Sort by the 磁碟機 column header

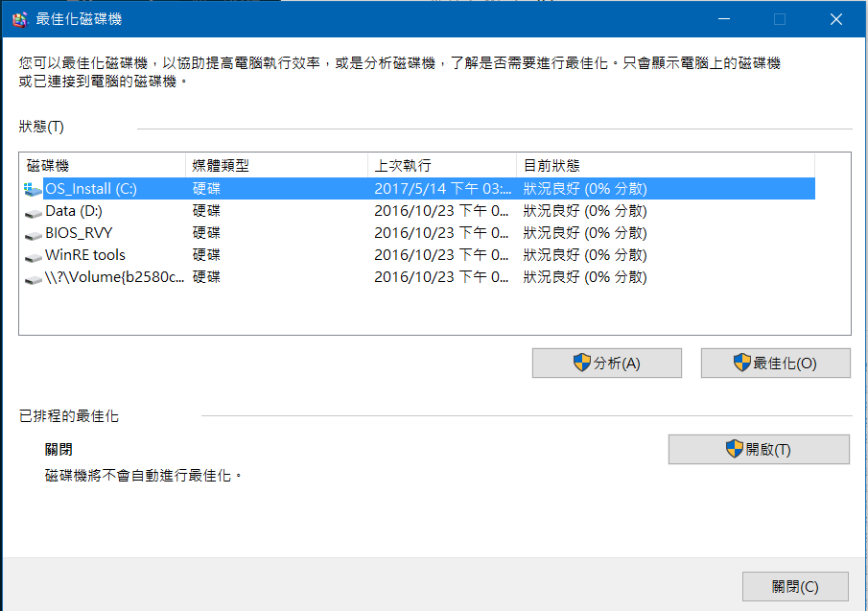click(103, 166)
